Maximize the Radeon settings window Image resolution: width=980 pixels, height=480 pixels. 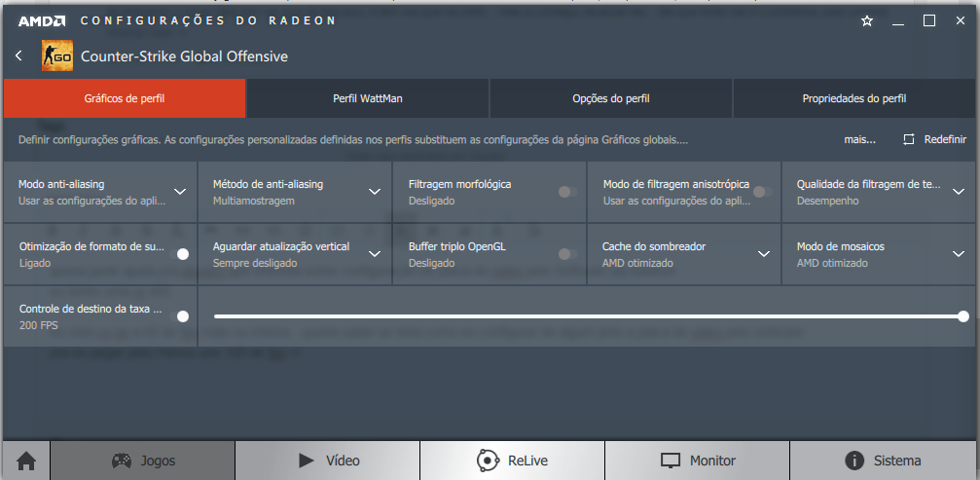[x=929, y=21]
